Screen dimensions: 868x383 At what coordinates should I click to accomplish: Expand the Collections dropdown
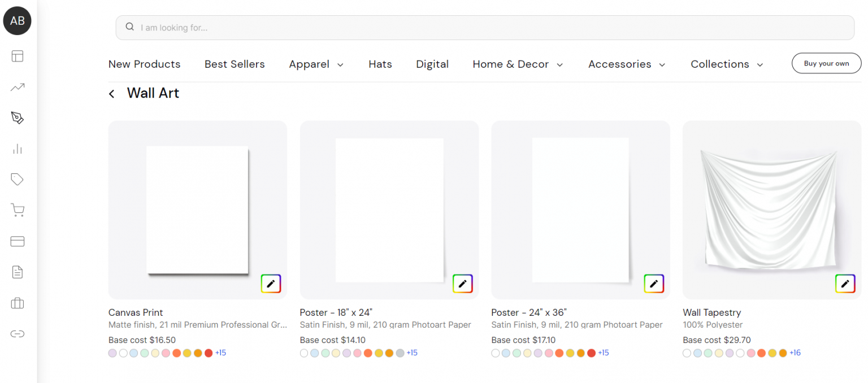[727, 64]
